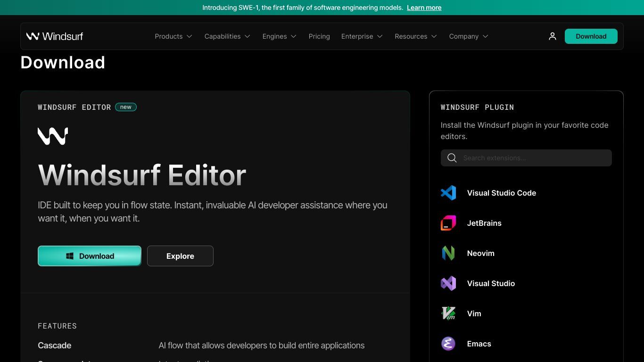Click the Explore button
Screen dimensions: 644x362
[x=180, y=256]
